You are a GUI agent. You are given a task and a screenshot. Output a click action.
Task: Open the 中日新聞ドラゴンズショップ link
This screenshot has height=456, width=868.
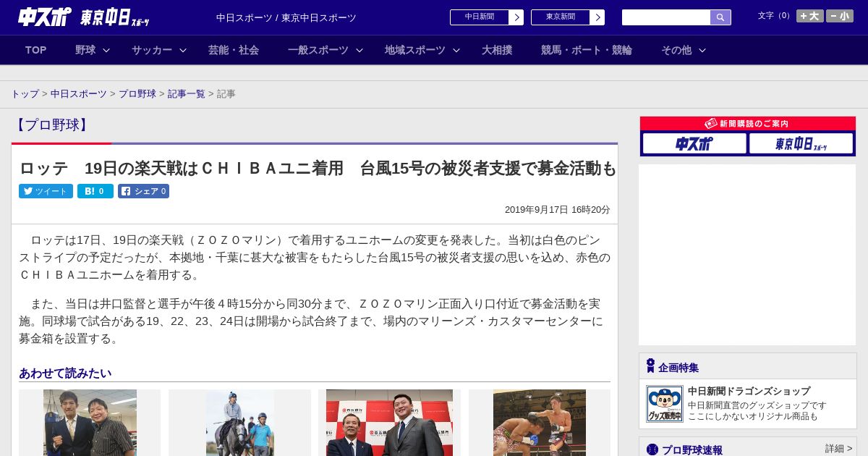tap(749, 391)
